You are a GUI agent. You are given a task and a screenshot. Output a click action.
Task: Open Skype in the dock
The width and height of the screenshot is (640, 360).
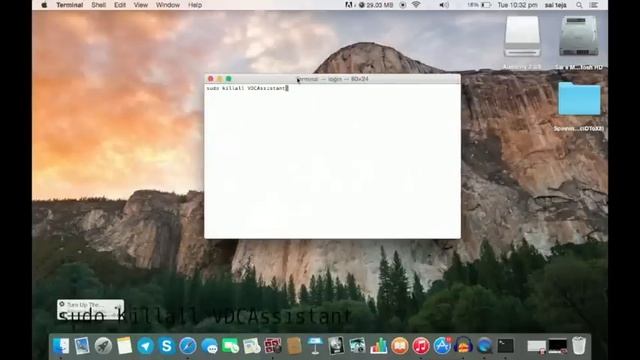click(x=167, y=346)
